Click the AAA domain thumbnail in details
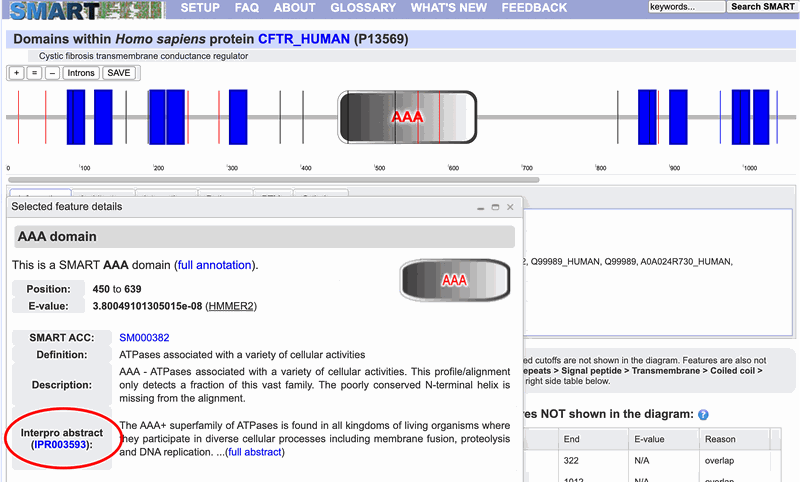 pos(455,280)
